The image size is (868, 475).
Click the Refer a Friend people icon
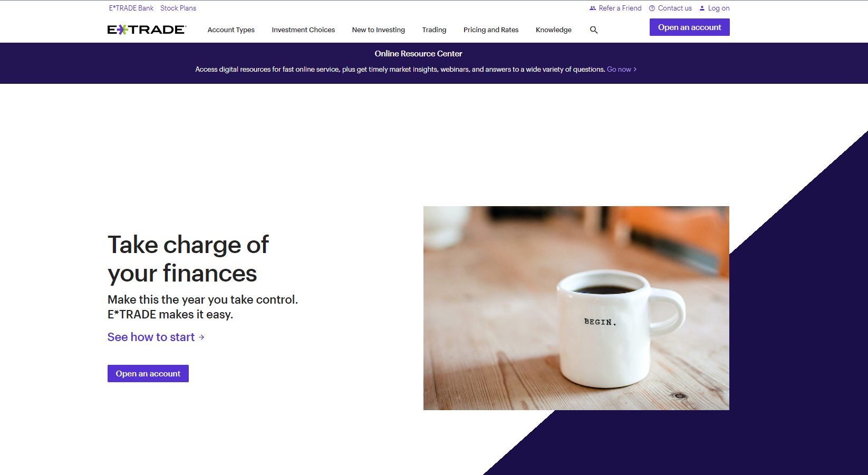point(593,8)
